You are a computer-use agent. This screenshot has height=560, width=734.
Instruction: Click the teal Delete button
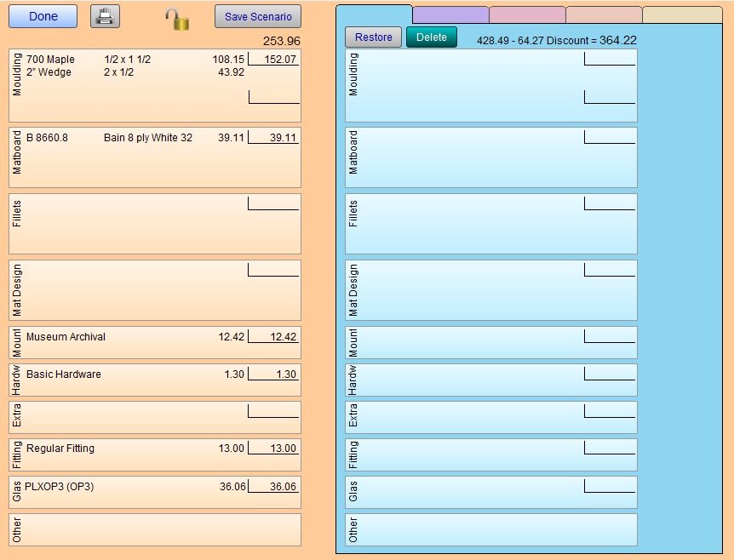431,37
